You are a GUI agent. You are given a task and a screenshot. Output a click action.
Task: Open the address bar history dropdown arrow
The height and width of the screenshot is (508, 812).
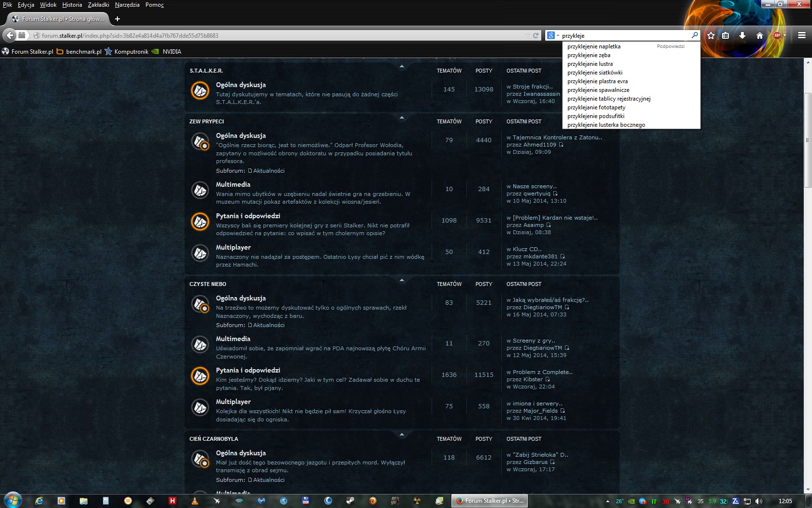click(x=527, y=35)
